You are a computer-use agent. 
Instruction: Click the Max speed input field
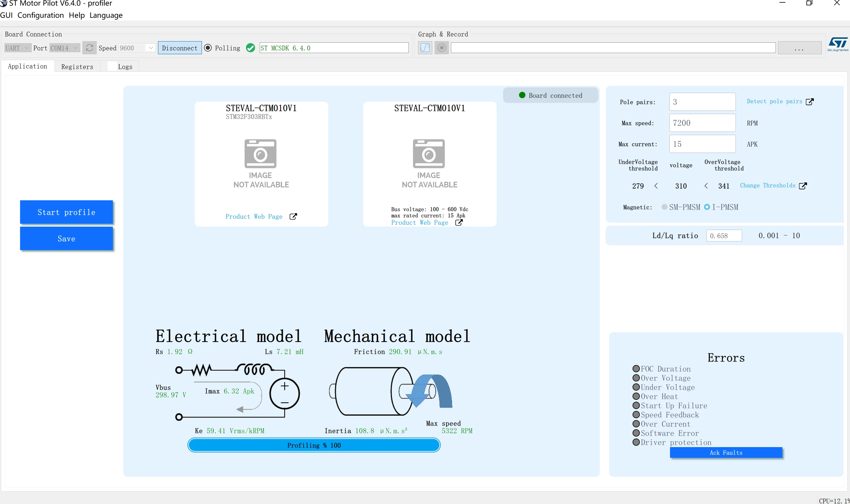pos(702,123)
